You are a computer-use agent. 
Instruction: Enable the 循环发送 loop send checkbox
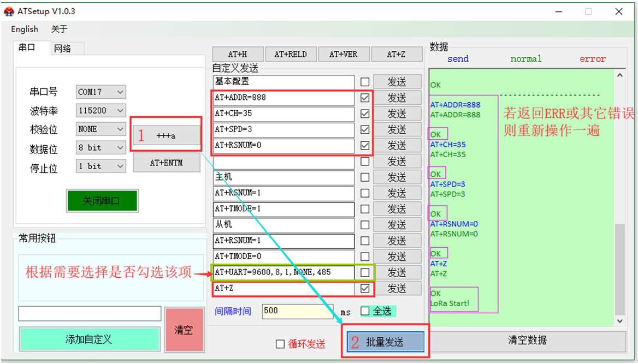pyautogui.click(x=280, y=344)
